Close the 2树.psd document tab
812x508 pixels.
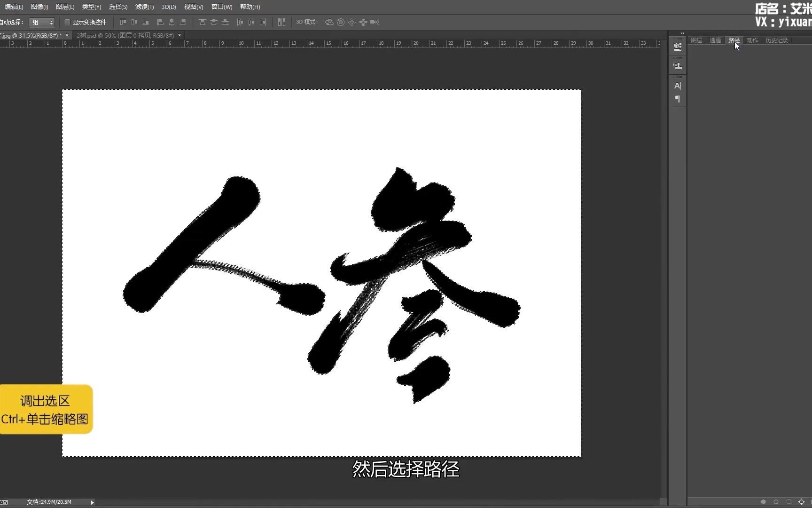[x=179, y=35]
